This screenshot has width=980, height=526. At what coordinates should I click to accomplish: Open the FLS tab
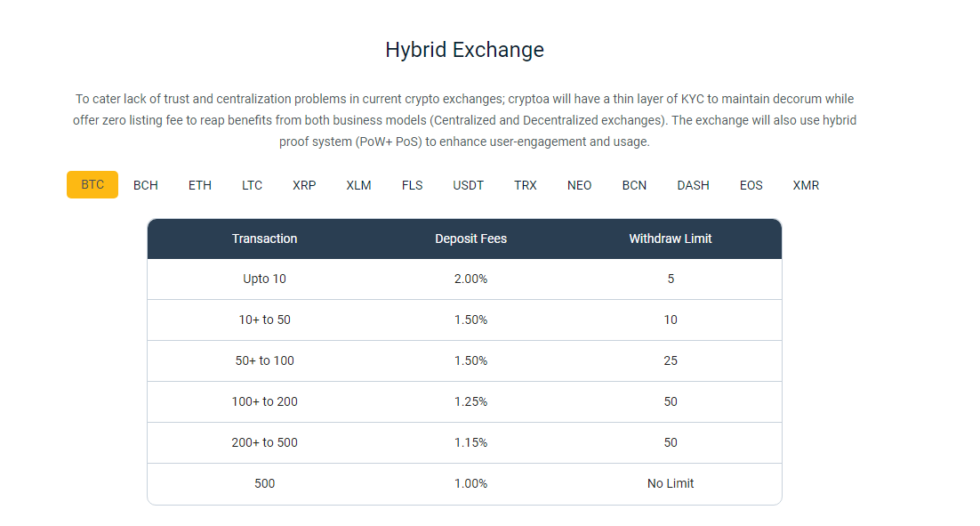412,185
